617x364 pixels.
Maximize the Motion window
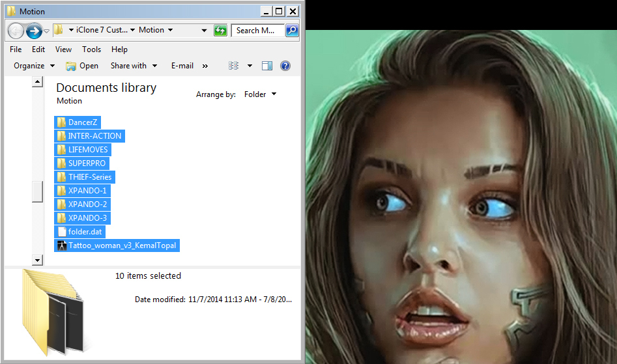pos(279,12)
